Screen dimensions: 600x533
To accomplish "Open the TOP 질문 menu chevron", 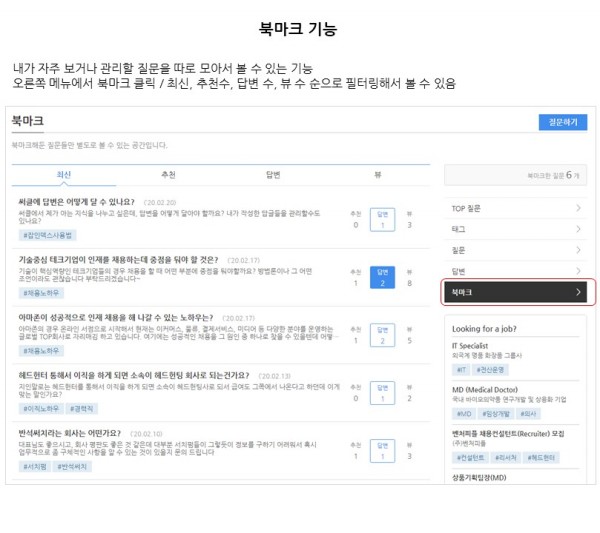I will click(578, 208).
